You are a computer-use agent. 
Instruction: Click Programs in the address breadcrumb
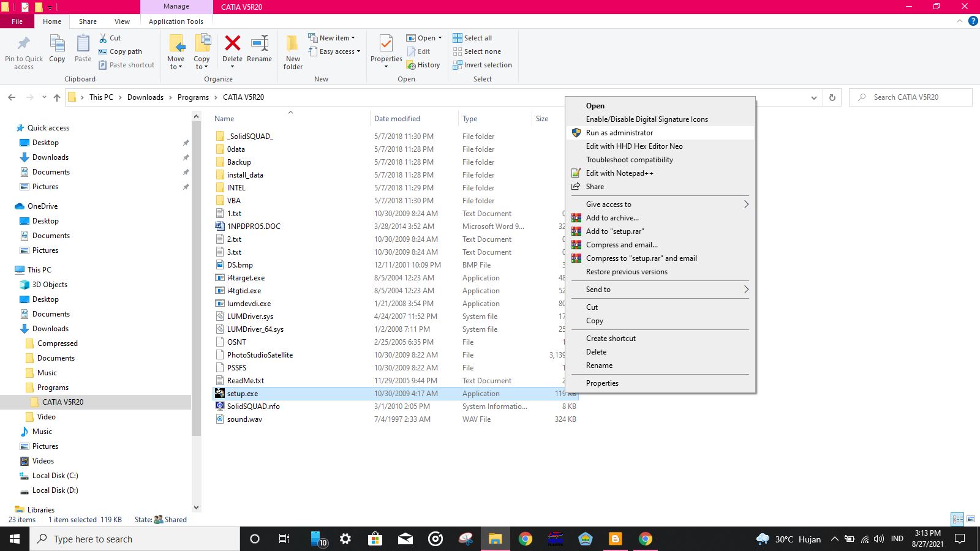point(193,97)
